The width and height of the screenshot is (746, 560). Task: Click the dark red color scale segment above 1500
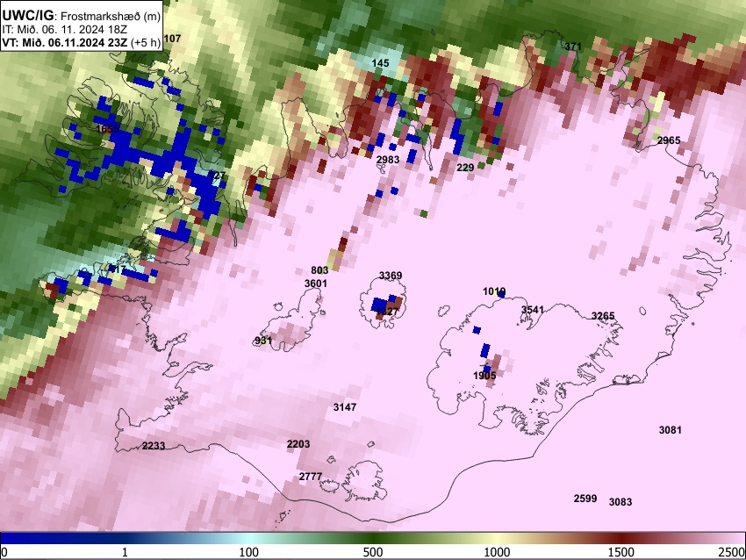[x=621, y=539]
